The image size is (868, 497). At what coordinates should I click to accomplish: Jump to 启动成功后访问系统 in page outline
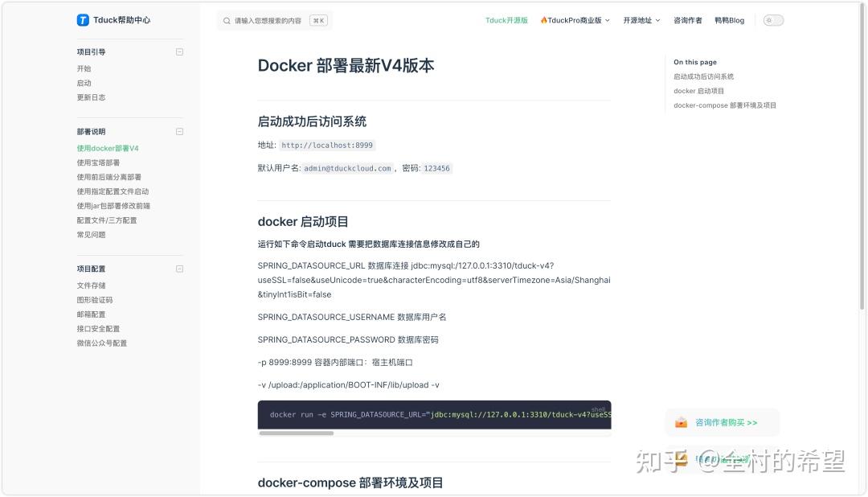[x=703, y=76]
